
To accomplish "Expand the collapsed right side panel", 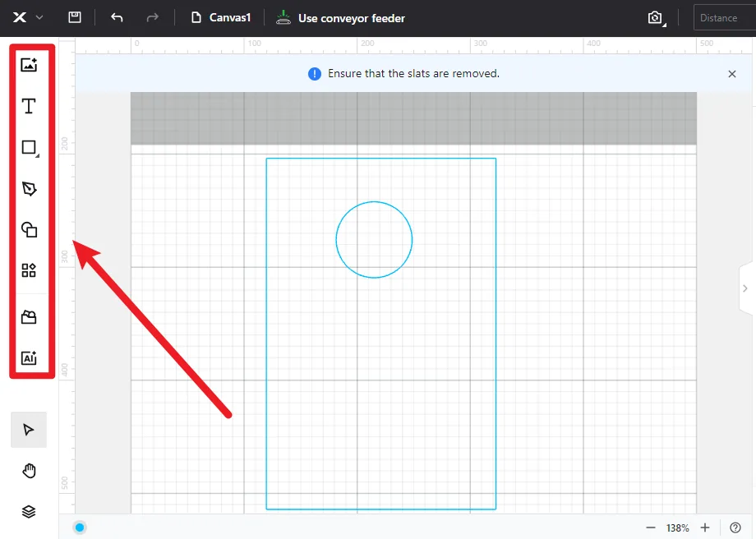I will (747, 288).
